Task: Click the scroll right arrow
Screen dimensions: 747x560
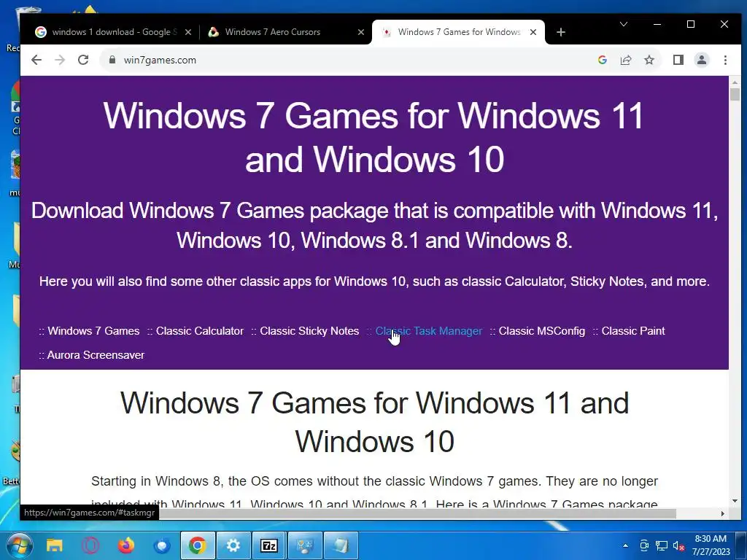Action: (x=723, y=513)
